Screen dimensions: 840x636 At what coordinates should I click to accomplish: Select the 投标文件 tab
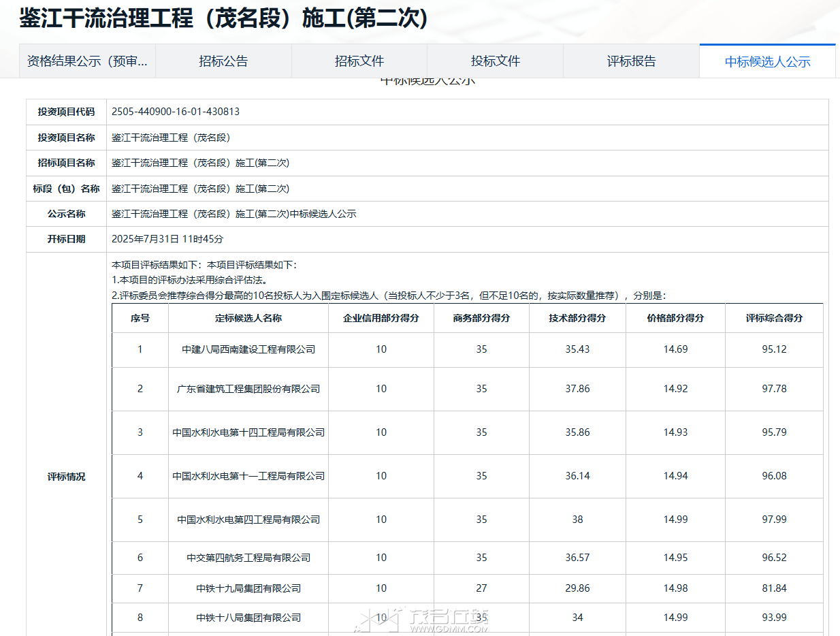(x=495, y=61)
